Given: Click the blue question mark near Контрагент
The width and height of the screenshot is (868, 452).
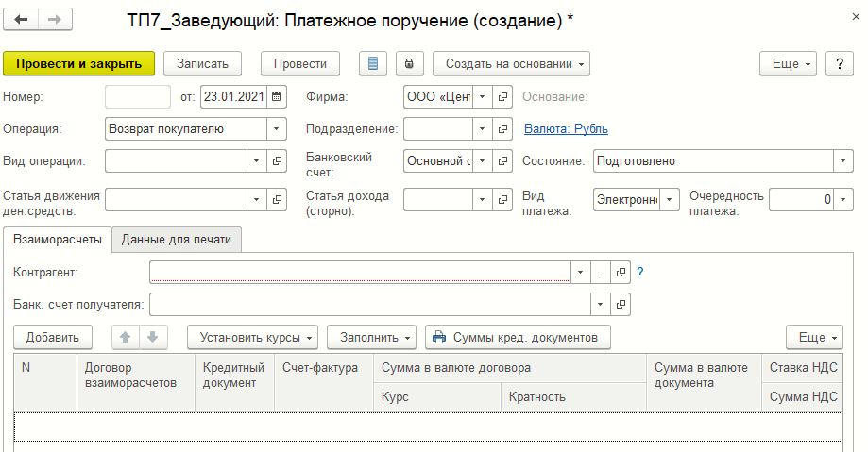Looking at the screenshot, I should (x=639, y=272).
